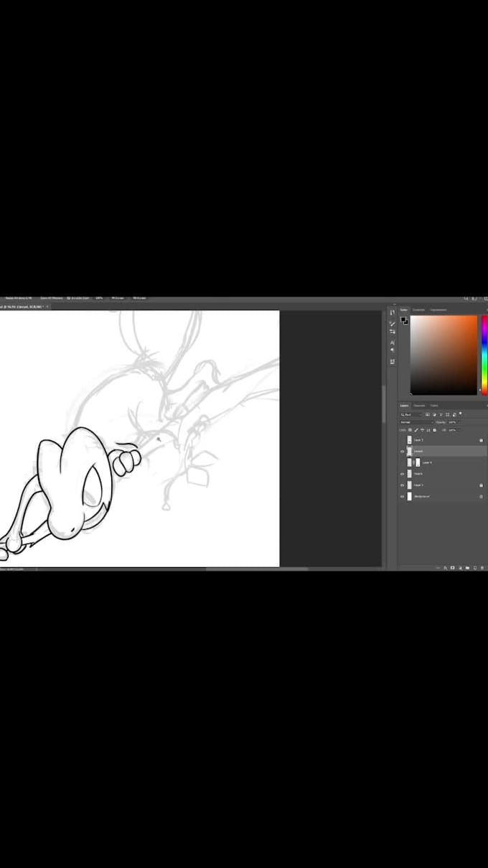The height and width of the screenshot is (868, 488).
Task: Click the foreground color swatch
Action: 402,319
